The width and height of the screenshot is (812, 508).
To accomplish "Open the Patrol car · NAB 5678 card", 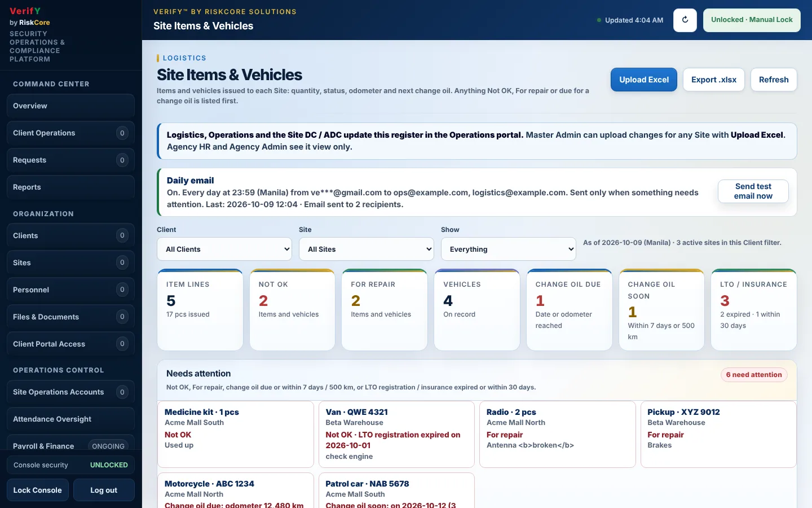I will pyautogui.click(x=396, y=491).
